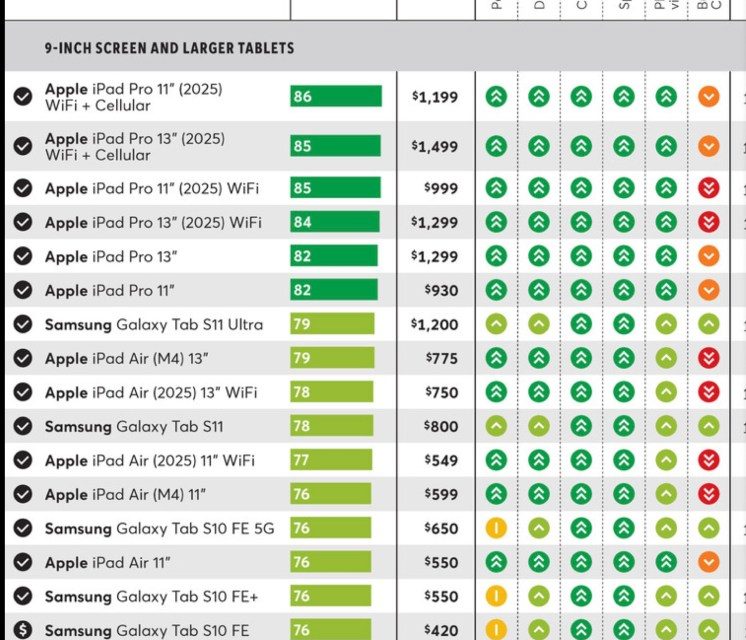Click the green score bar showing 86
This screenshot has height=640, width=746.
(x=336, y=96)
